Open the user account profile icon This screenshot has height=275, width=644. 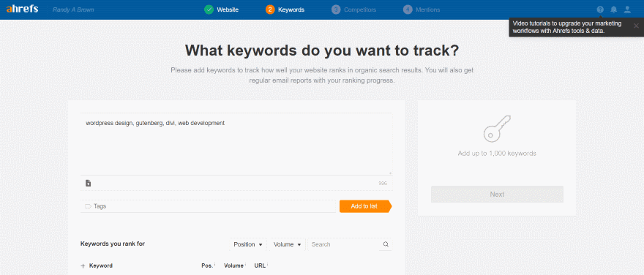point(627,10)
